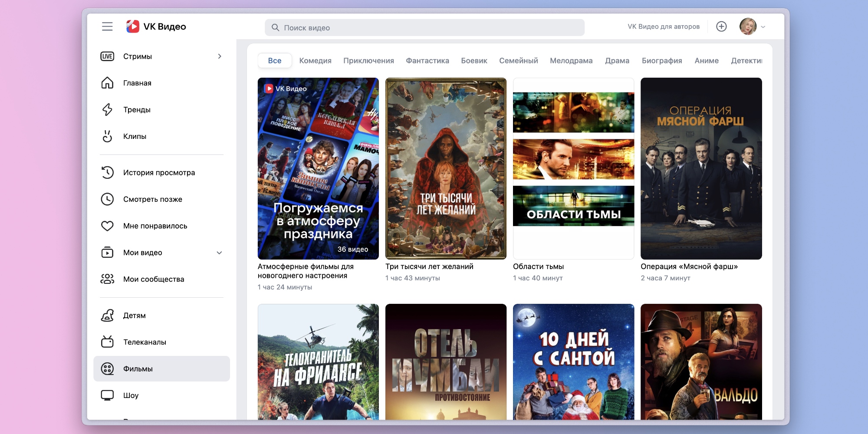Open Шоу label in sidebar
This screenshot has width=868, height=434.
point(131,395)
